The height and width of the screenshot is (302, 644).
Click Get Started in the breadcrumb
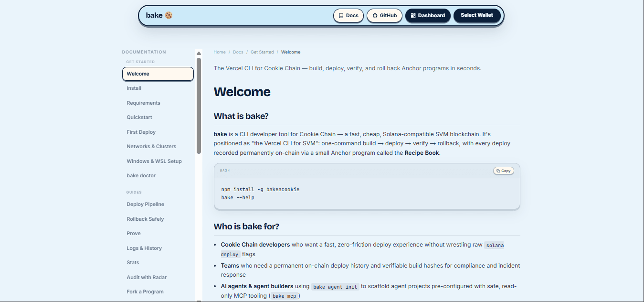tap(262, 52)
